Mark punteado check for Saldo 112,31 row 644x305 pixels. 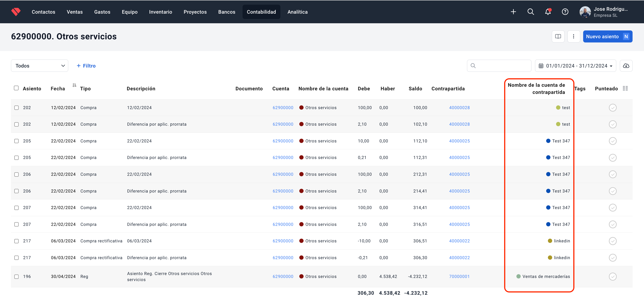(x=612, y=158)
